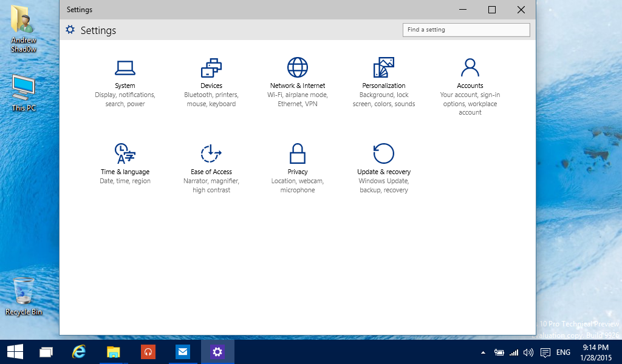The image size is (622, 364).
Task: Switch to the Settings taskbar button
Action: click(217, 352)
